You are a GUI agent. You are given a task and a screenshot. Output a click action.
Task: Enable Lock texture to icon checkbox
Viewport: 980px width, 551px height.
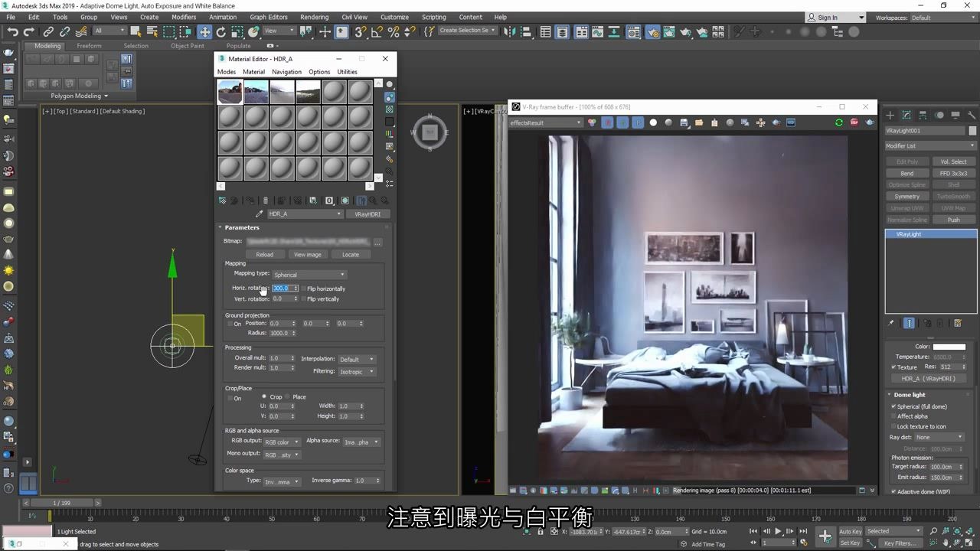(893, 426)
